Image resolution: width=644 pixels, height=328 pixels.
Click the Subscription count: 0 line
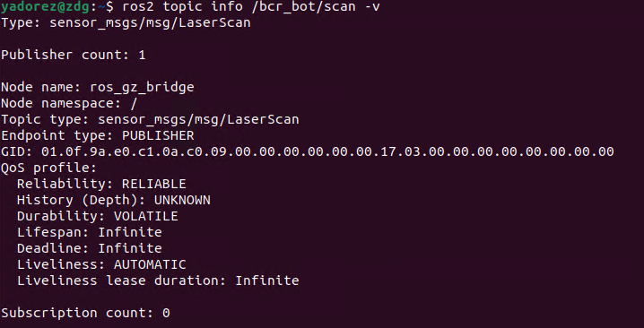click(85, 314)
